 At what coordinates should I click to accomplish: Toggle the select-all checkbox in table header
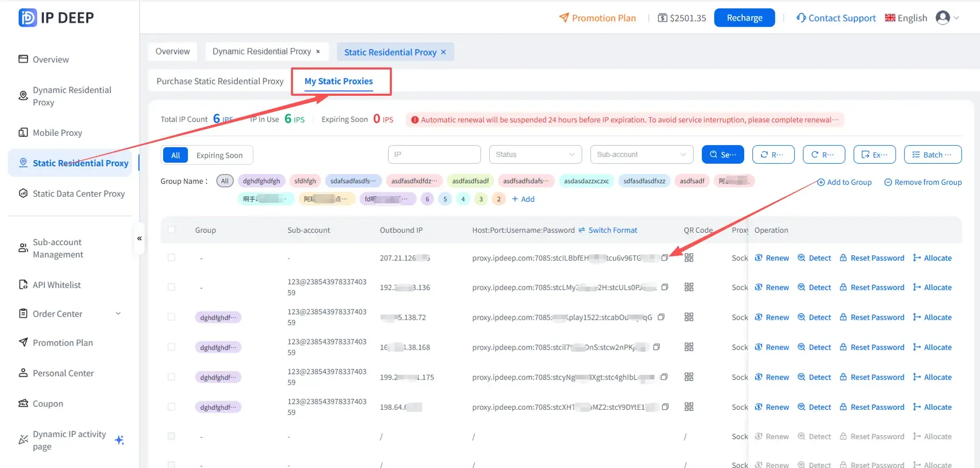(171, 230)
